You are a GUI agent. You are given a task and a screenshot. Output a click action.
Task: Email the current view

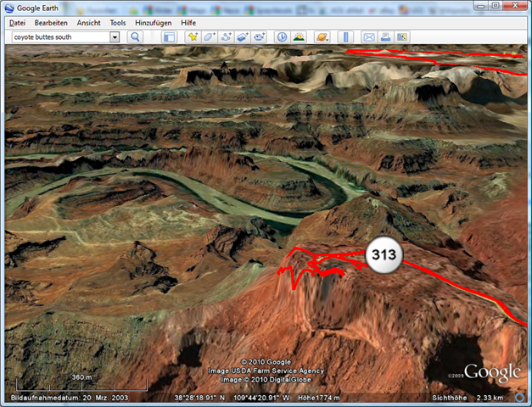(x=369, y=37)
